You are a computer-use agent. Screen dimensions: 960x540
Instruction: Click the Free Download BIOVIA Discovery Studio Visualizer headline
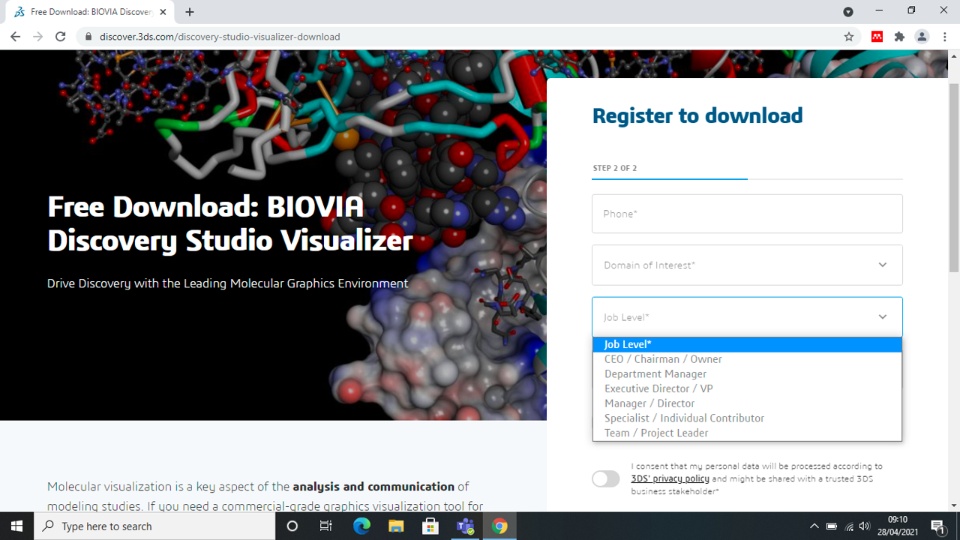(230, 223)
